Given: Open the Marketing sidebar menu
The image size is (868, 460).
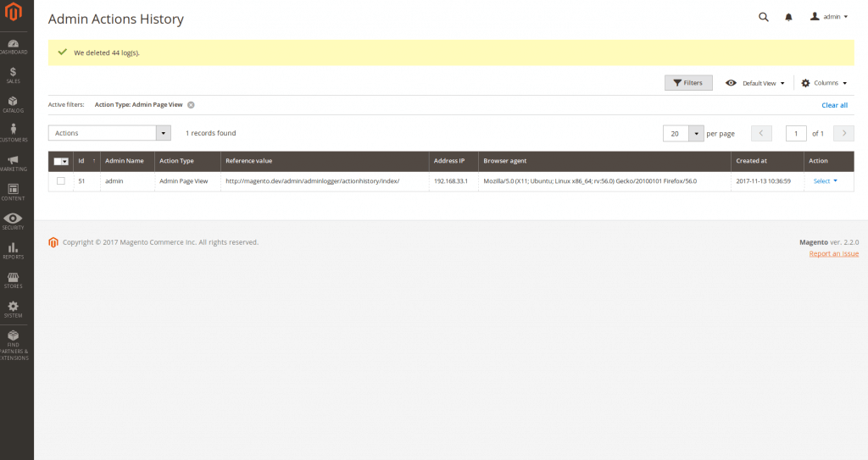Looking at the screenshot, I should click(14, 163).
